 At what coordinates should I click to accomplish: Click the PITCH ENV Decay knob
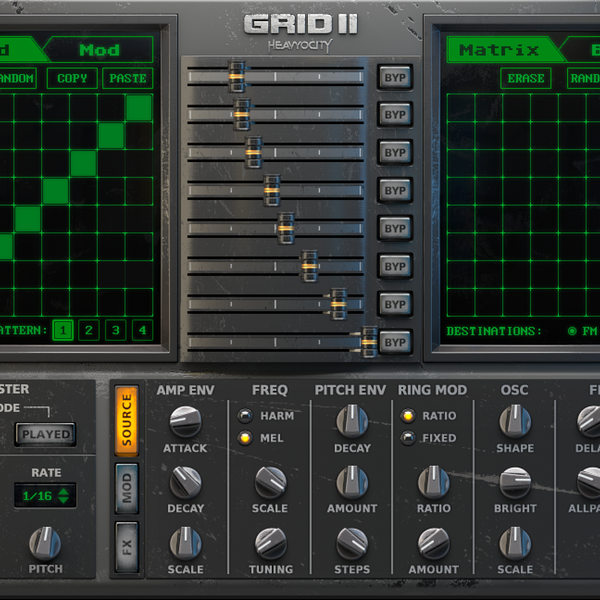coord(352,422)
